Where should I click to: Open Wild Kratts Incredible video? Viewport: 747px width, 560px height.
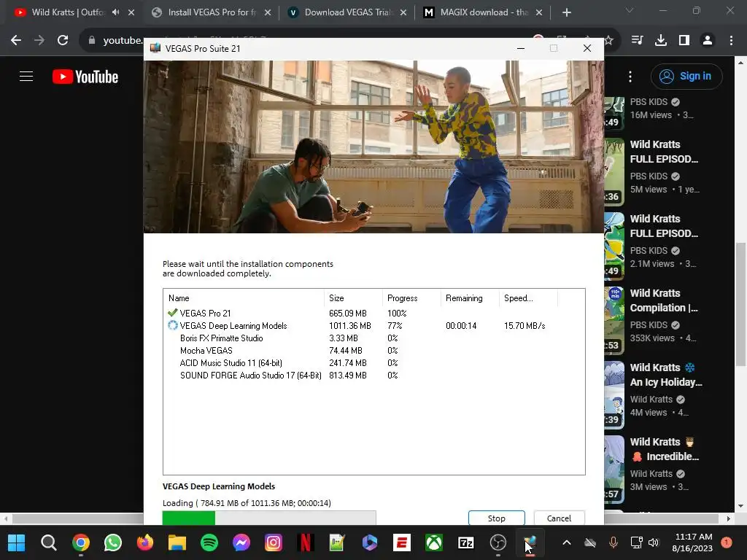click(x=664, y=449)
